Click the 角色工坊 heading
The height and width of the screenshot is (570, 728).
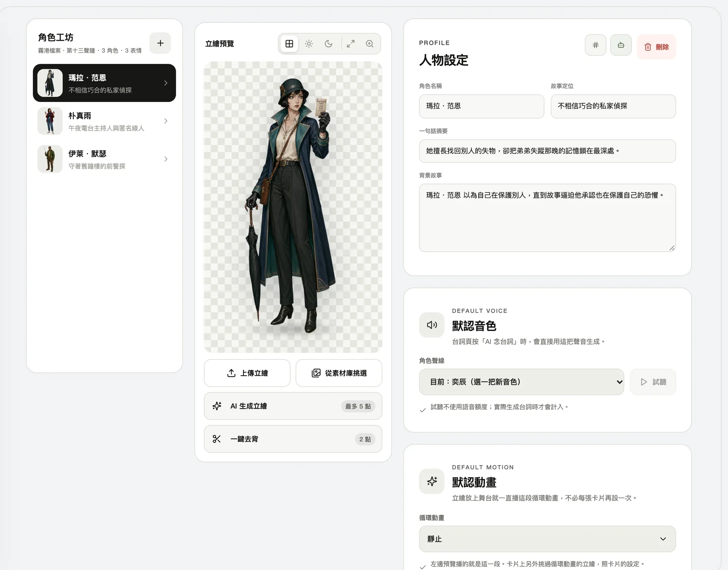click(x=56, y=37)
